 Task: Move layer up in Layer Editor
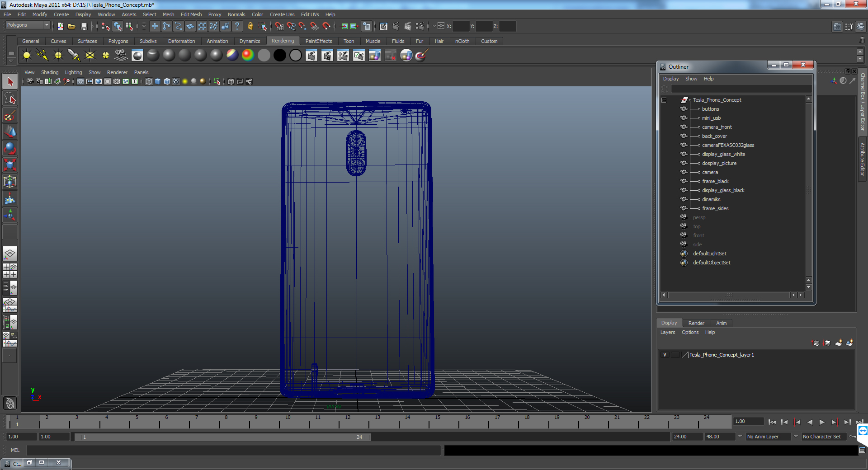coord(815,343)
